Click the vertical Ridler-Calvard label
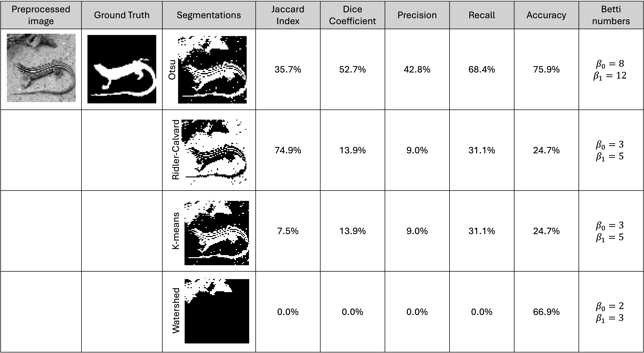 pos(176,150)
